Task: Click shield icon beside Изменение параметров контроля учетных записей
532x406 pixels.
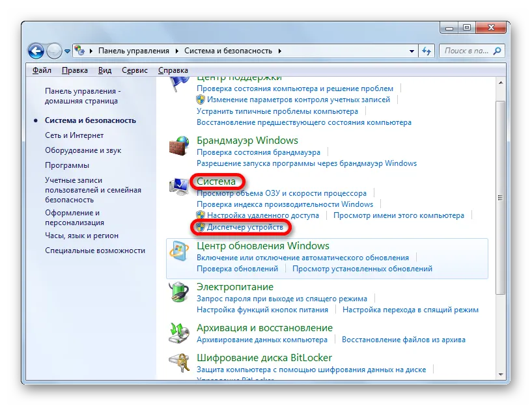Action: [x=201, y=100]
